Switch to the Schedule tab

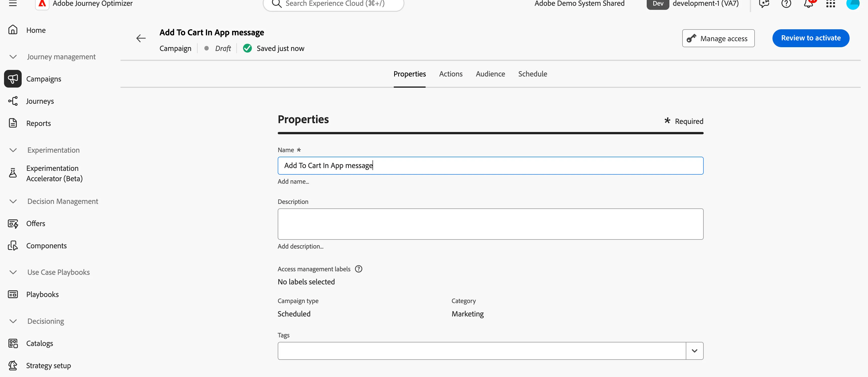pyautogui.click(x=532, y=74)
